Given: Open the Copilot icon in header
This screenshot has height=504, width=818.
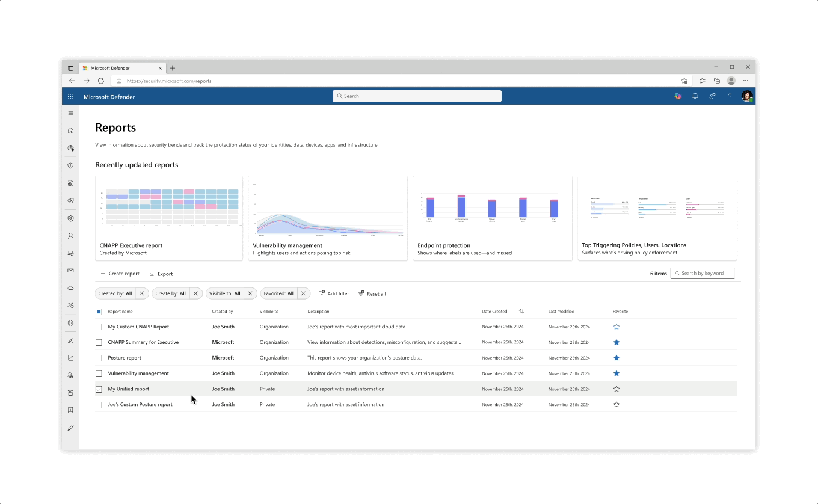Looking at the screenshot, I should pos(678,96).
